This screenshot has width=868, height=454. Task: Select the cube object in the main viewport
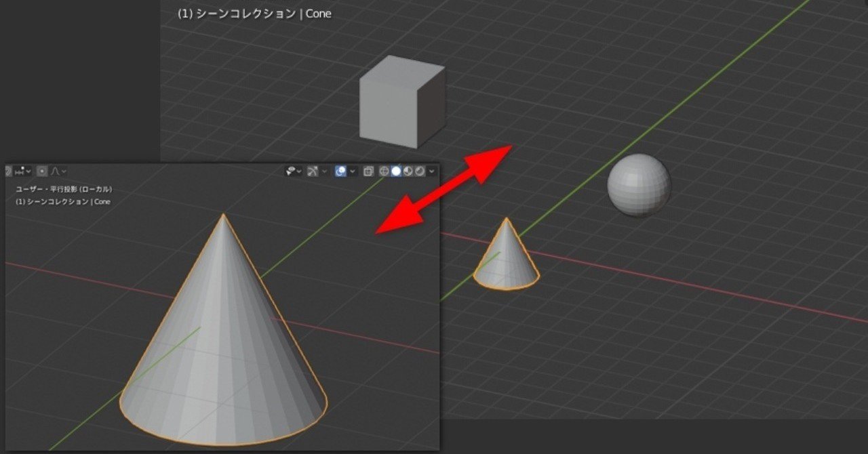(x=401, y=102)
